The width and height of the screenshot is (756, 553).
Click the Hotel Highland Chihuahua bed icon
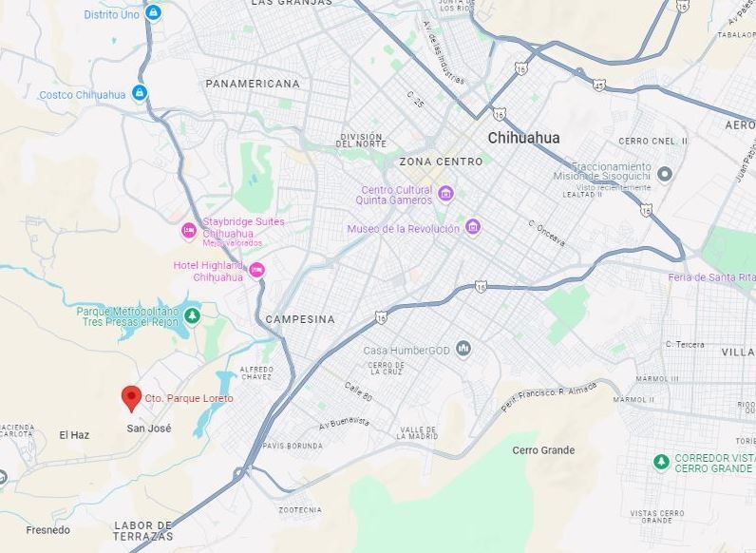pyautogui.click(x=257, y=270)
